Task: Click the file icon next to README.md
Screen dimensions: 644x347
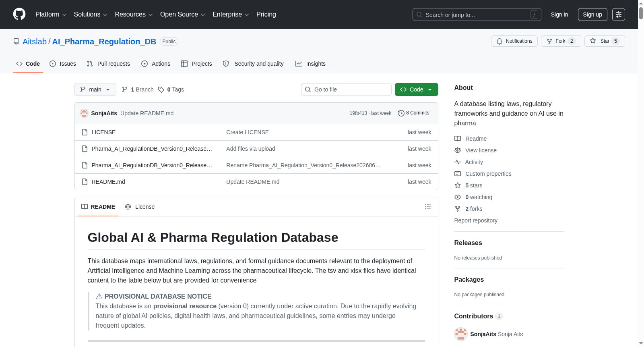Action: pos(85,182)
